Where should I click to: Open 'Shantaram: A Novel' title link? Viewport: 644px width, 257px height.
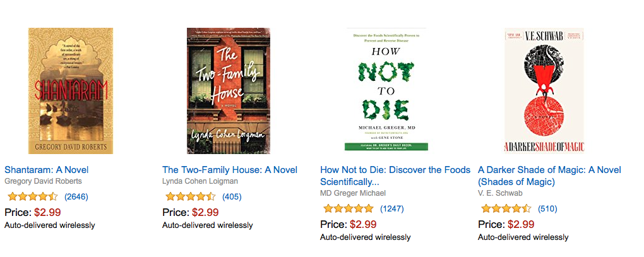point(47,169)
